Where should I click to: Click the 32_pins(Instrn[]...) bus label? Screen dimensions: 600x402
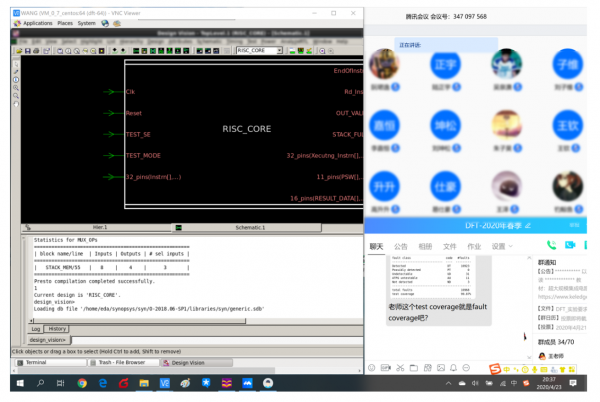[153, 177]
